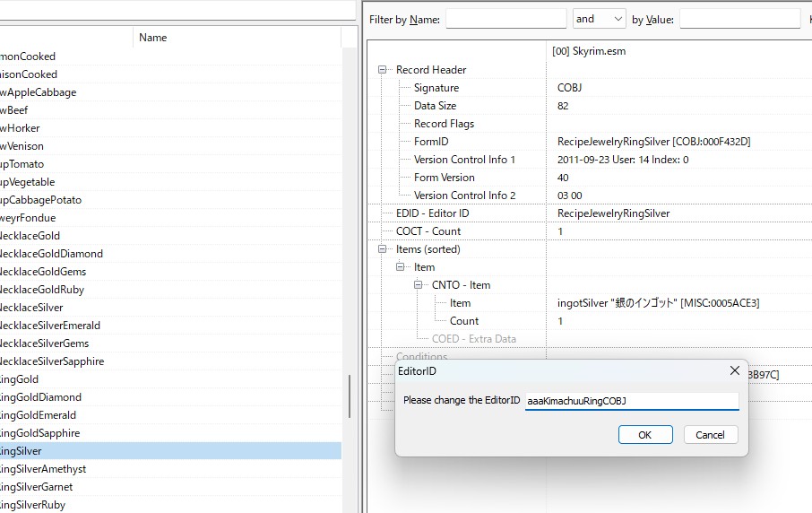Click OK in the EditorID dialog
This screenshot has width=812, height=513.
(644, 434)
